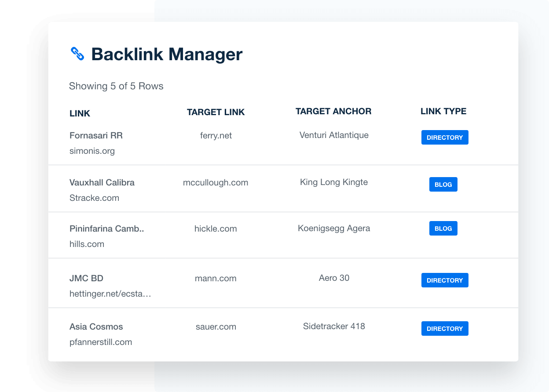The image size is (549, 392).
Task: Click the TARGET ANCHOR column header
Action: (x=333, y=111)
